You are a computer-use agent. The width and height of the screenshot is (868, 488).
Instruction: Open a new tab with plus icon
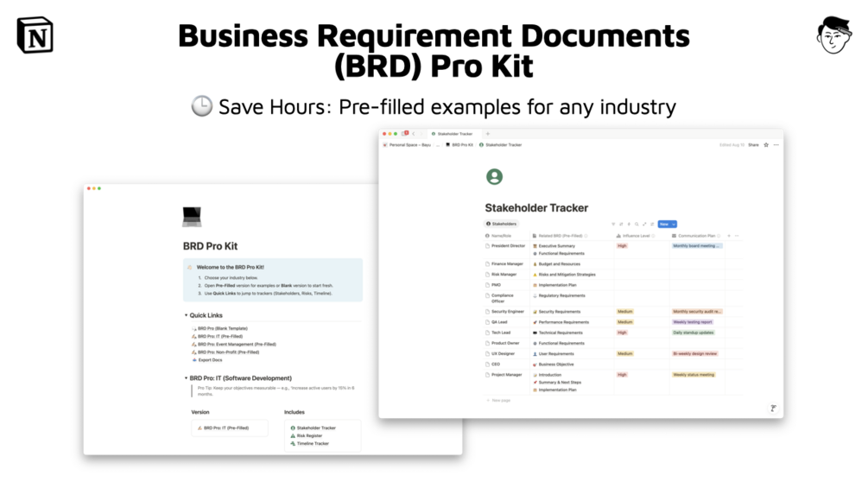click(488, 134)
